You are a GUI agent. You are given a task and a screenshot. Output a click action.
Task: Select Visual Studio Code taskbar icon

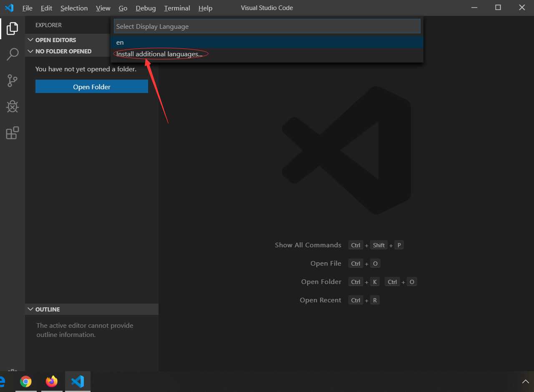(x=78, y=382)
